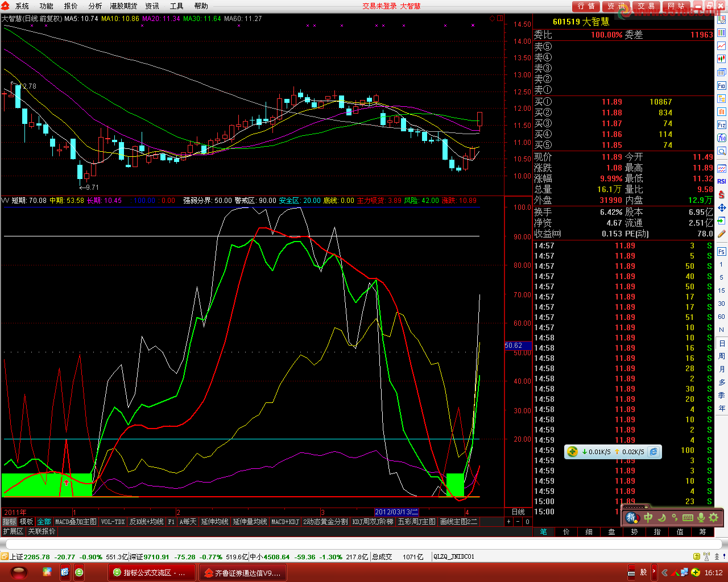Image resolution: width=728 pixels, height=582 pixels.
Task: Click the Start button on taskbar
Action: 19,572
